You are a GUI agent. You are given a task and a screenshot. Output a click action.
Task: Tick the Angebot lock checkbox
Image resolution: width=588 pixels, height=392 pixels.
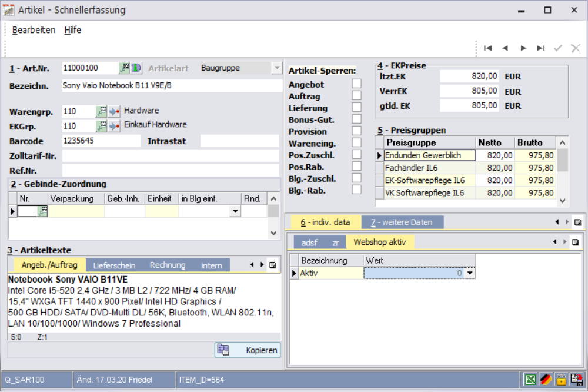(x=357, y=84)
